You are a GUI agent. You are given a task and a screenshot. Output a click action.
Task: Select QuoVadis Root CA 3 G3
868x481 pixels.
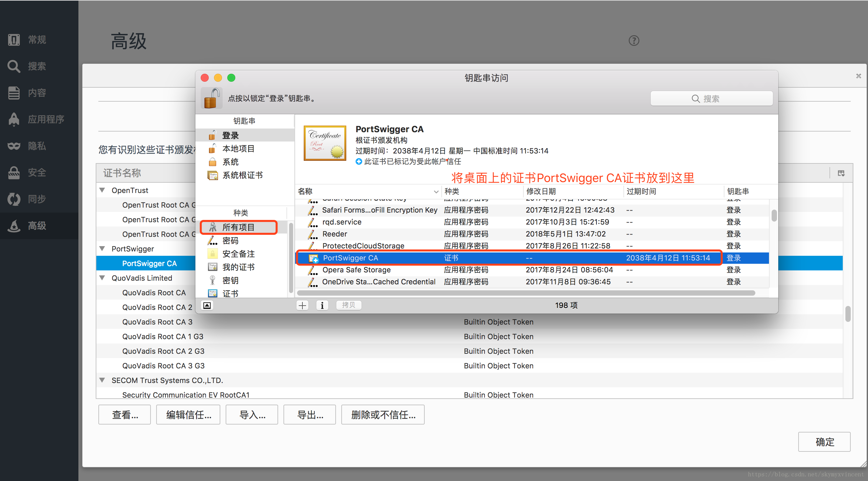point(470,366)
